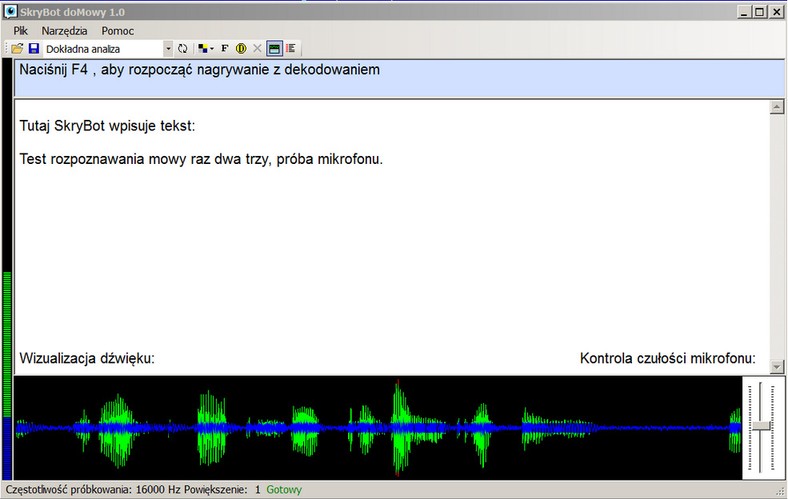Close the SkryBot doMowy window

775,12
